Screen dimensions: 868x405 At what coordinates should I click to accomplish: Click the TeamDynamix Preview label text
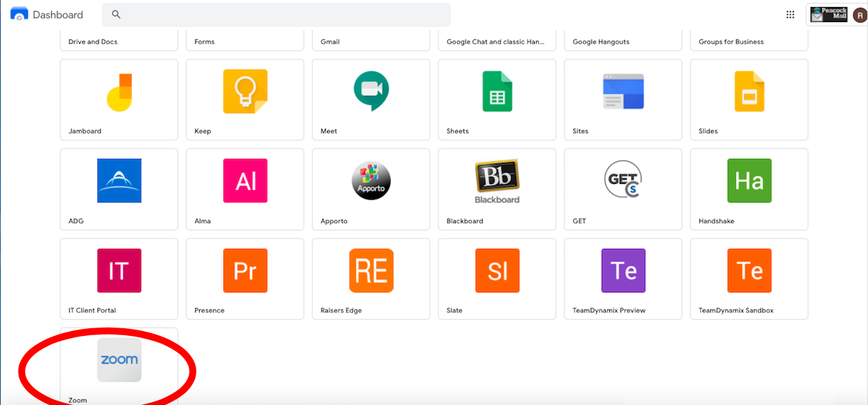coord(609,310)
